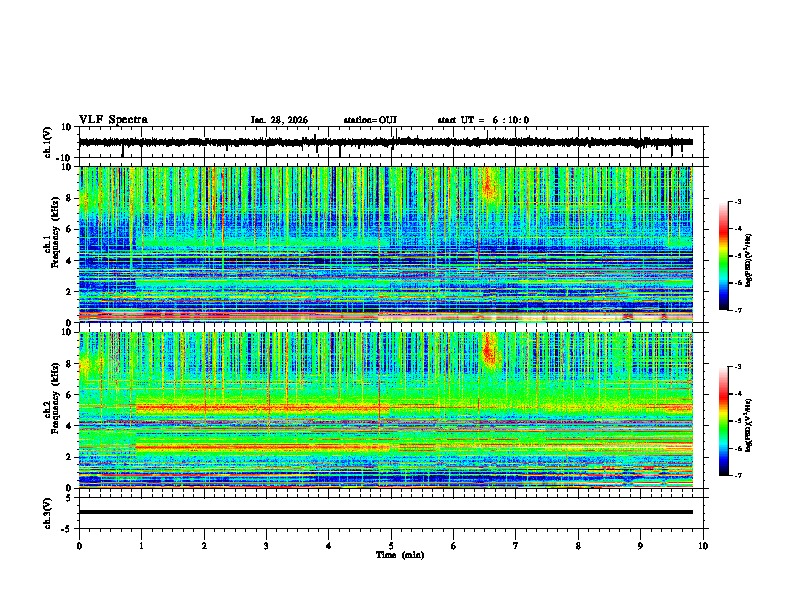Click time axis tick label "9"

pyautogui.click(x=640, y=546)
